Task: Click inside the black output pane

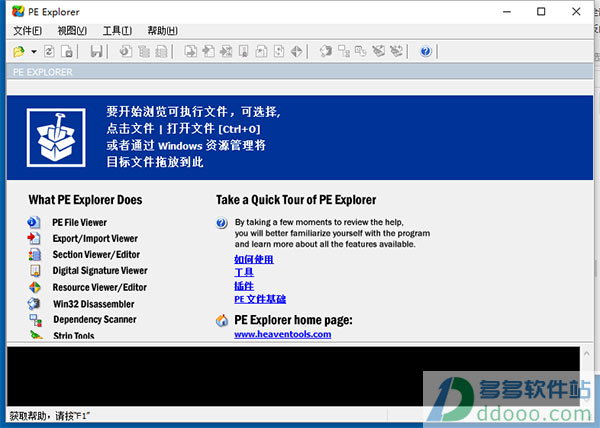Action: pos(293,376)
